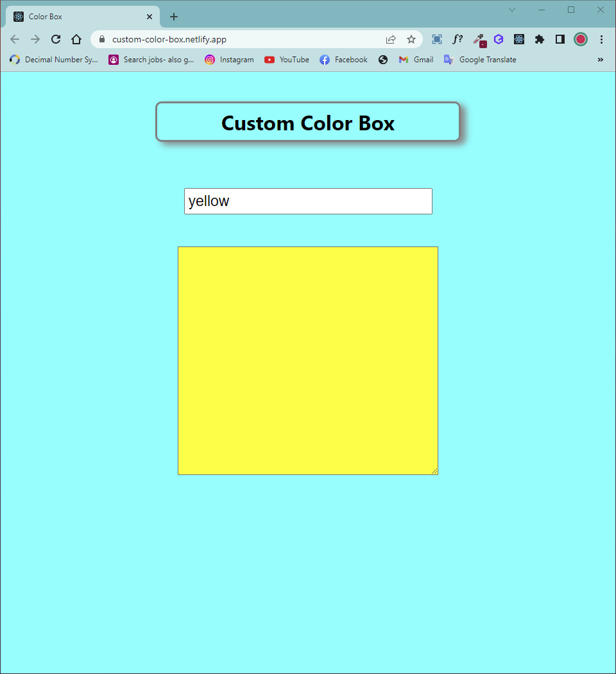Select the Color Box tab
This screenshot has width=616, height=674.
click(83, 17)
